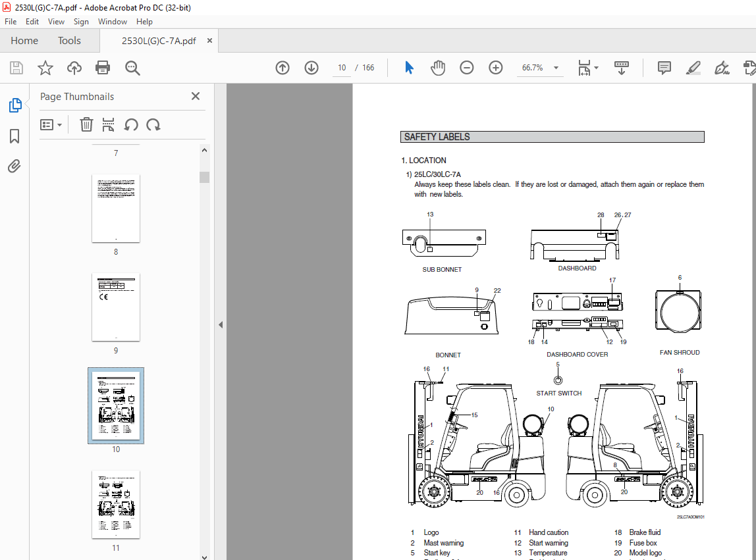Open the scrolling read mode icon

(x=622, y=68)
